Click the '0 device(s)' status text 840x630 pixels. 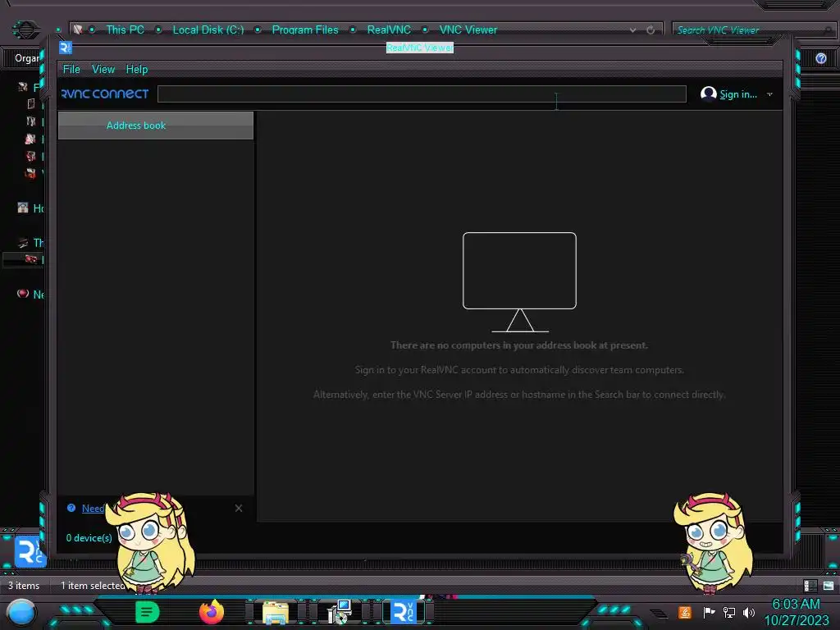(x=89, y=538)
